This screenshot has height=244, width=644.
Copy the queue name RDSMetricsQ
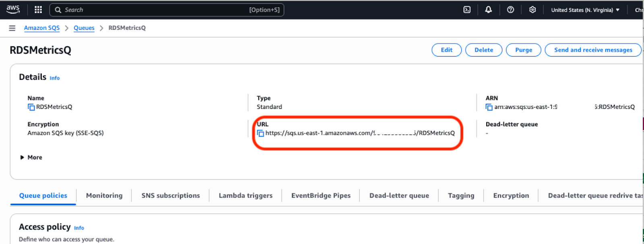[x=31, y=107]
